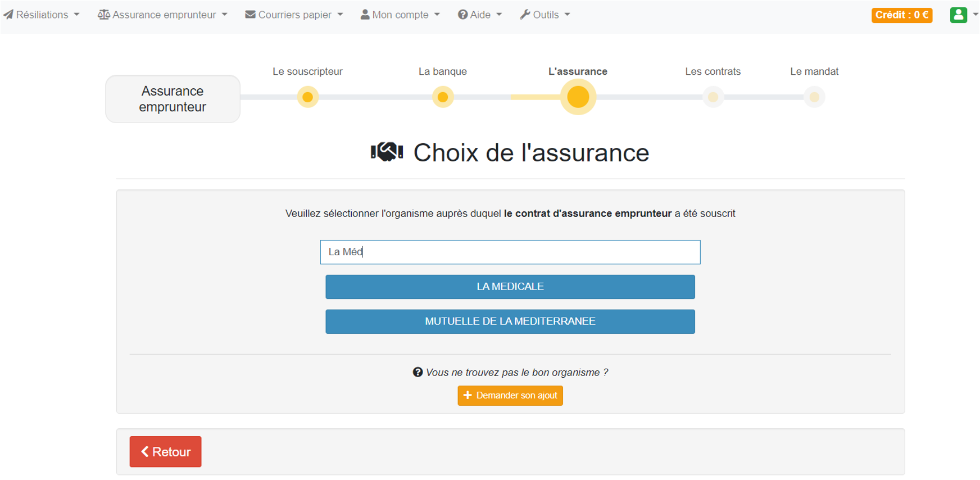
Task: Click the green user profile icon
Action: tap(958, 15)
